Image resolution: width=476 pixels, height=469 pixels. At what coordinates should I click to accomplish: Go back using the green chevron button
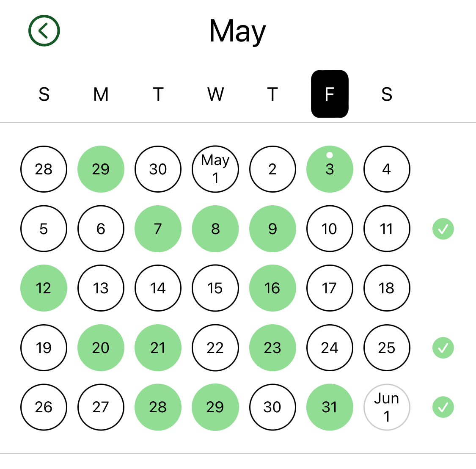pos(44,30)
